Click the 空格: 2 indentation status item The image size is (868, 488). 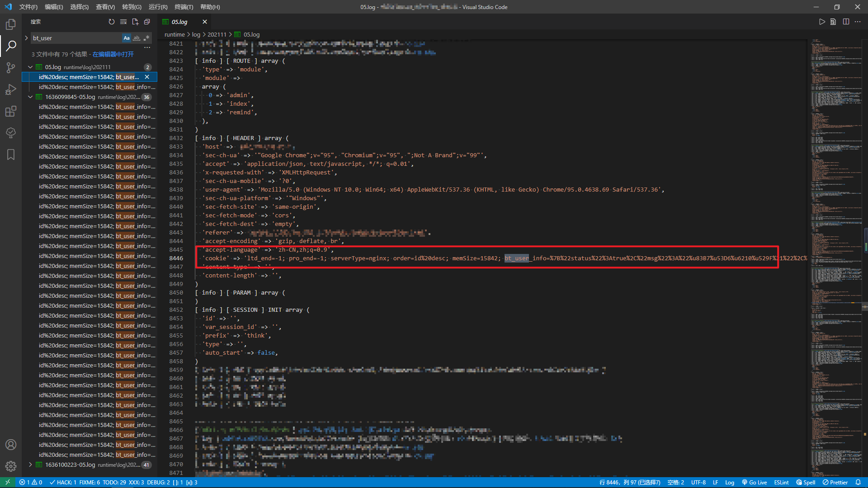(675, 482)
